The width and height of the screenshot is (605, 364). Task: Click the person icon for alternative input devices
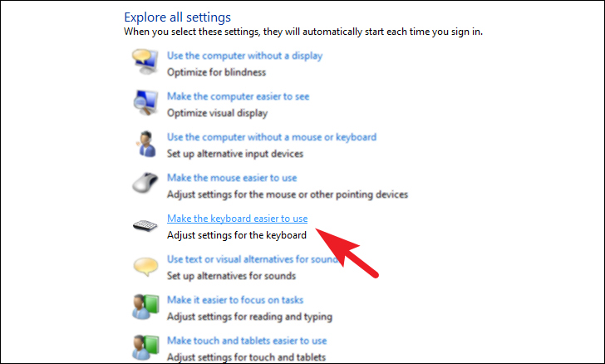146,144
